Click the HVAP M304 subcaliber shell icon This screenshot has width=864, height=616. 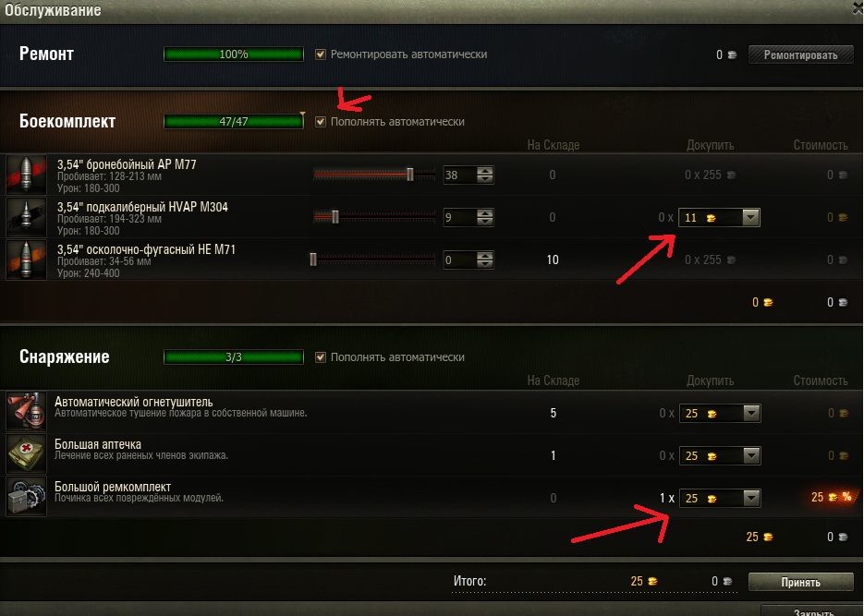(x=26, y=217)
